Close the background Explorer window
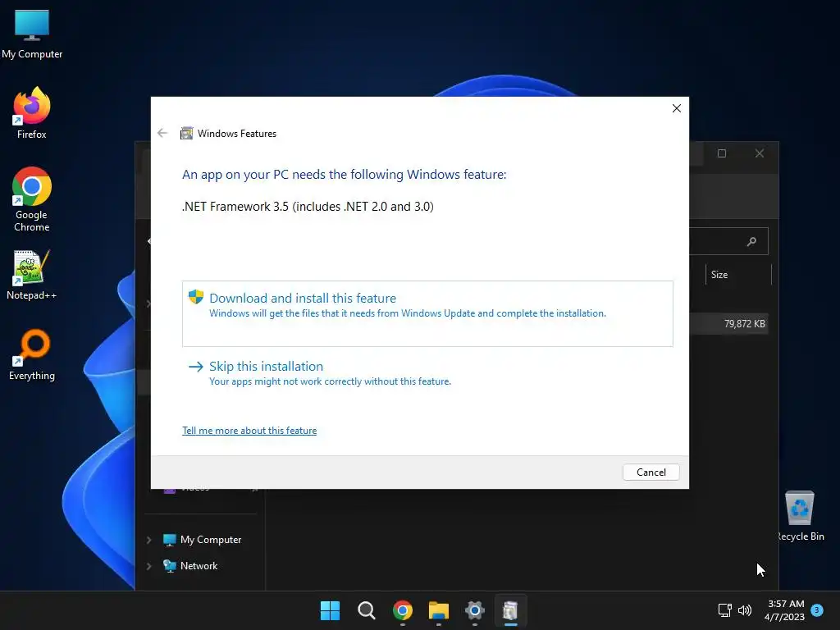840x630 pixels. coord(760,153)
